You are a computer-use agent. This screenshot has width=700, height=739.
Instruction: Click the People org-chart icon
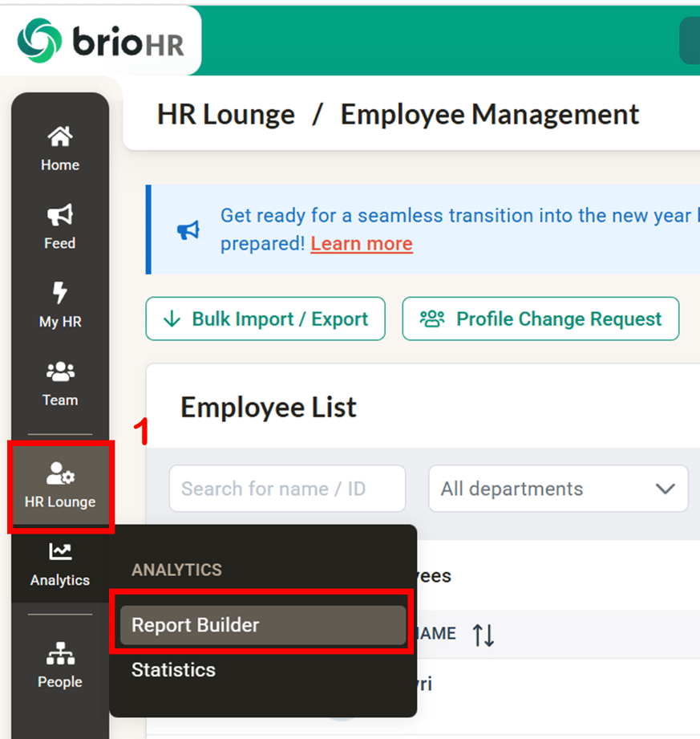point(59,654)
